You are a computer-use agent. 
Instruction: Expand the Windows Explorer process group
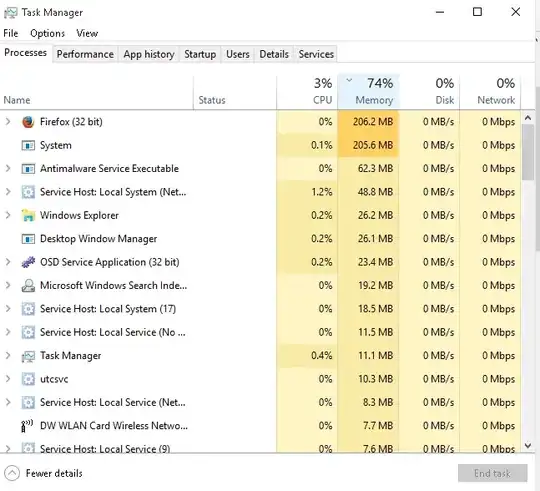tap(8, 215)
